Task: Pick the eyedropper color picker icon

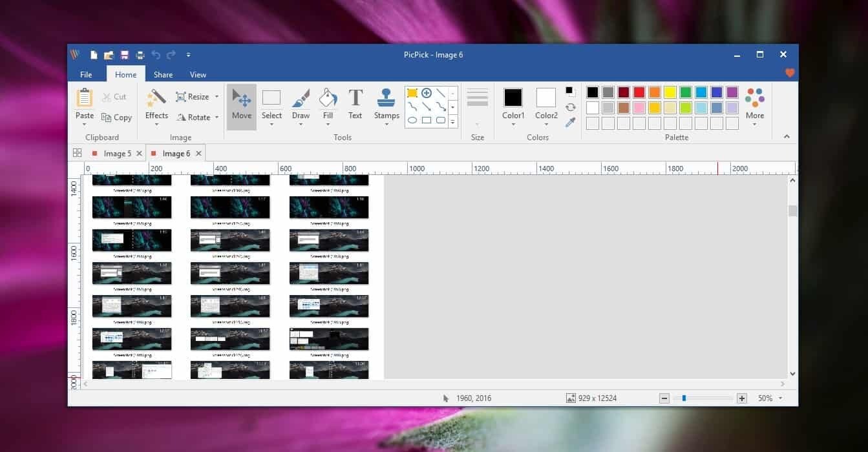Action: [x=570, y=122]
